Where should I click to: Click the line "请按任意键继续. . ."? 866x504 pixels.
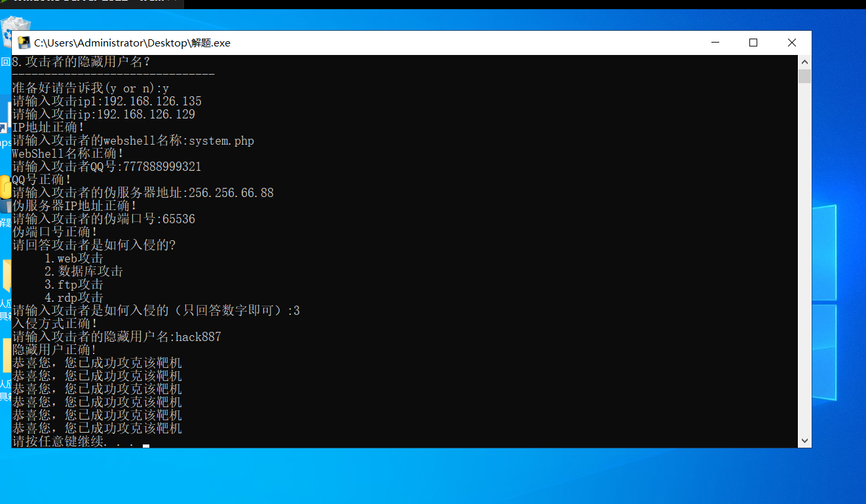[73, 442]
